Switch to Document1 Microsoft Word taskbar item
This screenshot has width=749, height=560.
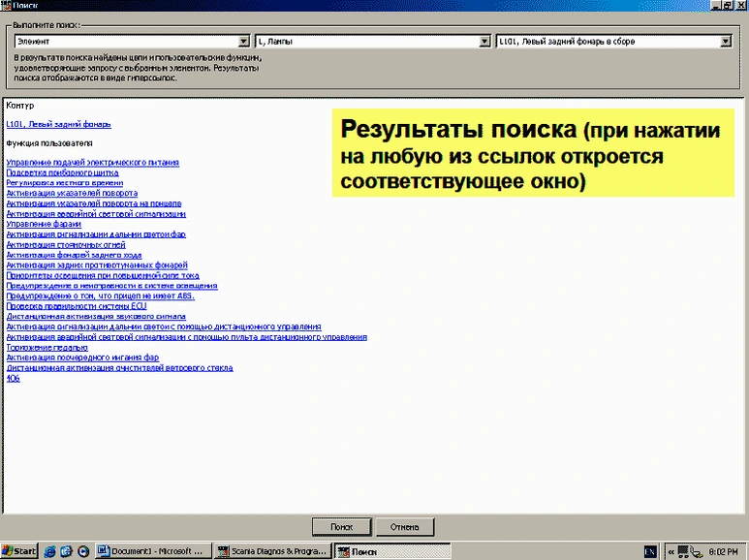pos(152,550)
